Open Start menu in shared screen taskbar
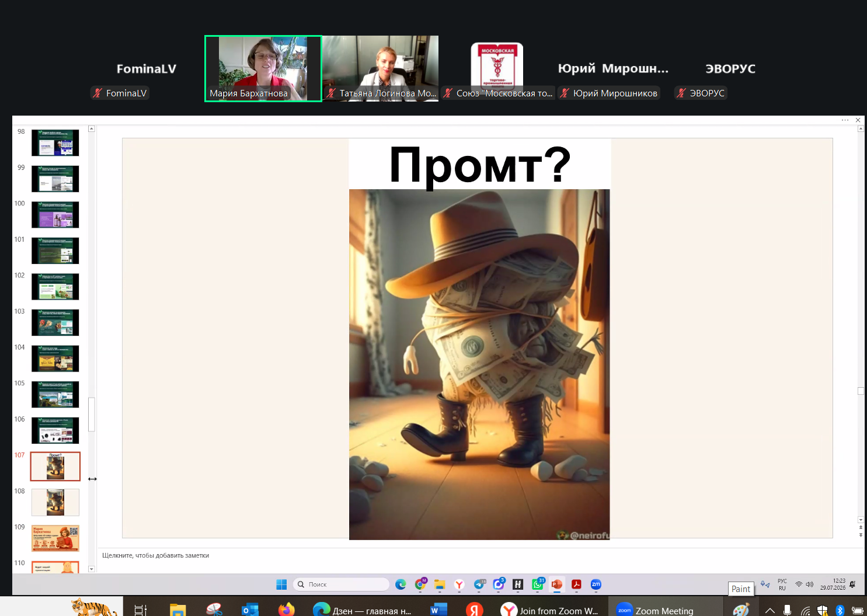The height and width of the screenshot is (616, 867). [x=281, y=584]
